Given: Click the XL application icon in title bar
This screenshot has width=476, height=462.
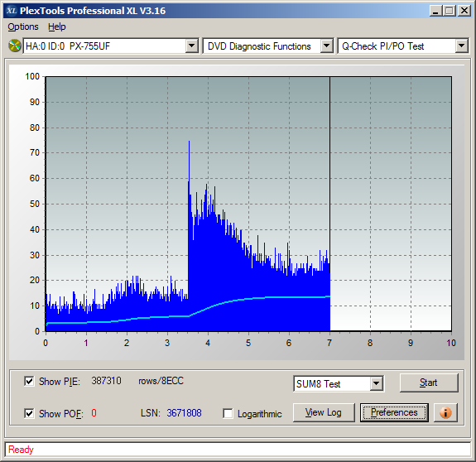Looking at the screenshot, I should coord(12,11).
